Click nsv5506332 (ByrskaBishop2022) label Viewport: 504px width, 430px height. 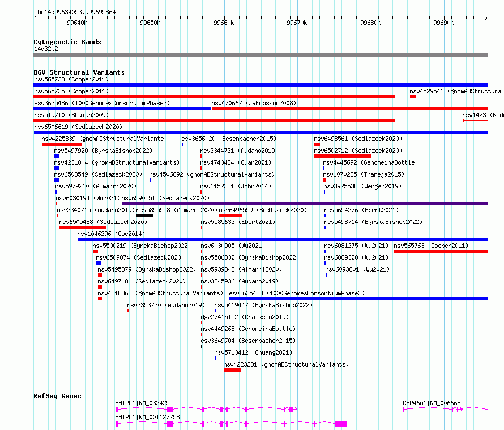(x=250, y=257)
